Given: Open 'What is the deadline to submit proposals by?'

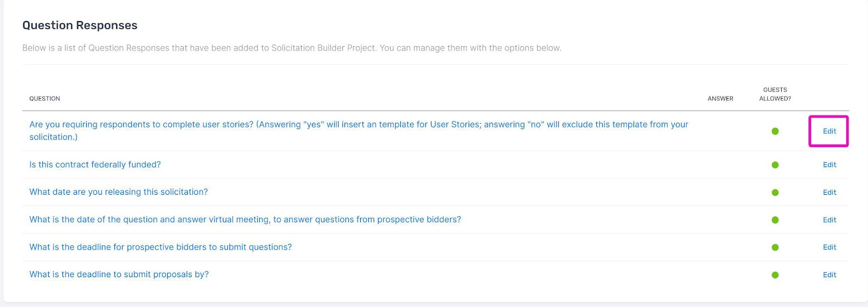Looking at the screenshot, I should point(119,274).
